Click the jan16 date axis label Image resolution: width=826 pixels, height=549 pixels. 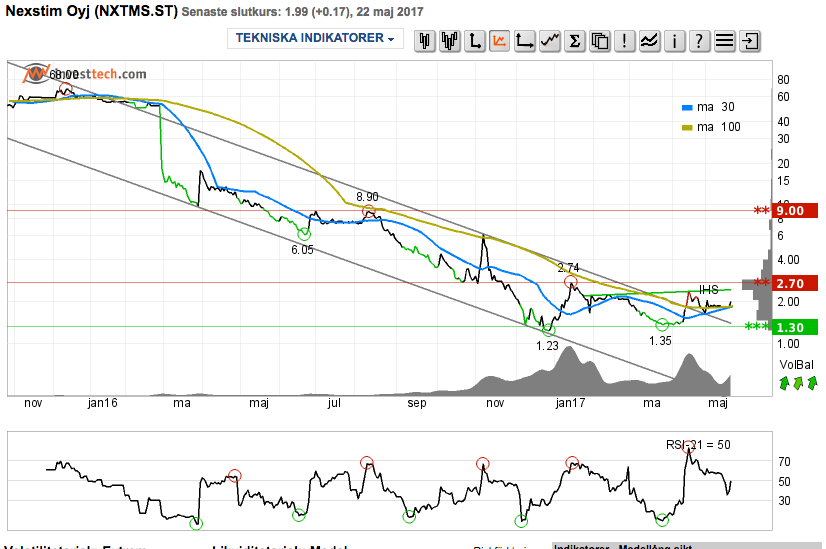103,403
